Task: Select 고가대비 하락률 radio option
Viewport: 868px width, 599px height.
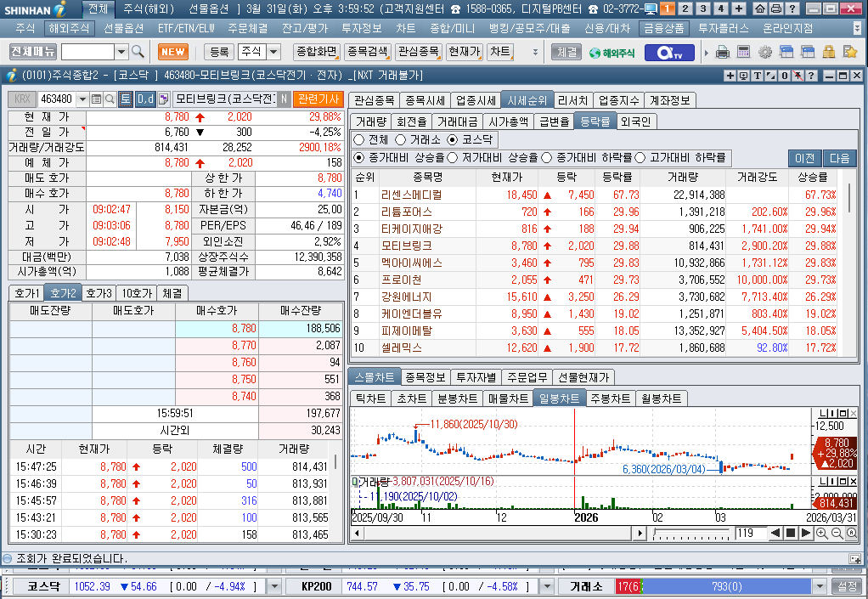Action: pos(640,158)
